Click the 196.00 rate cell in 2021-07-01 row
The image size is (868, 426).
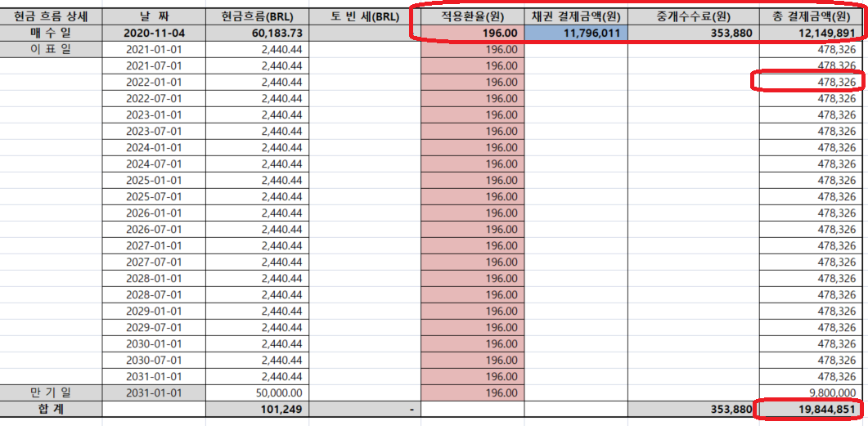coord(472,66)
